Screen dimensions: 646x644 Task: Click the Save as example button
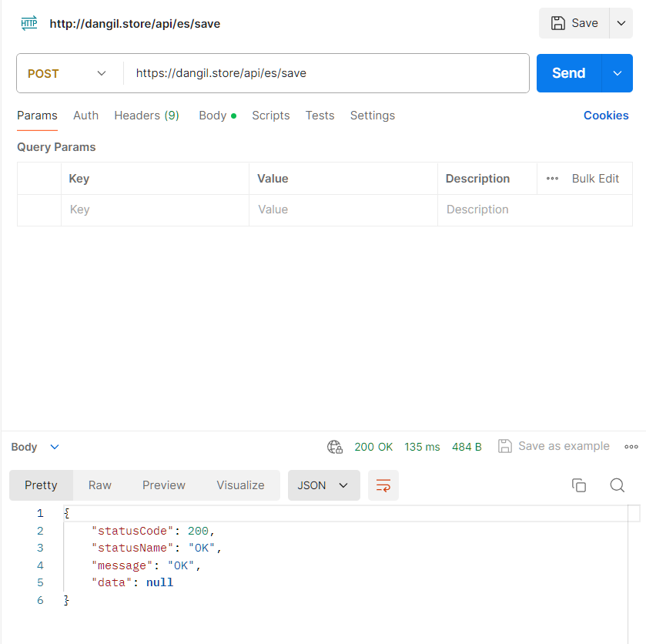coord(554,446)
